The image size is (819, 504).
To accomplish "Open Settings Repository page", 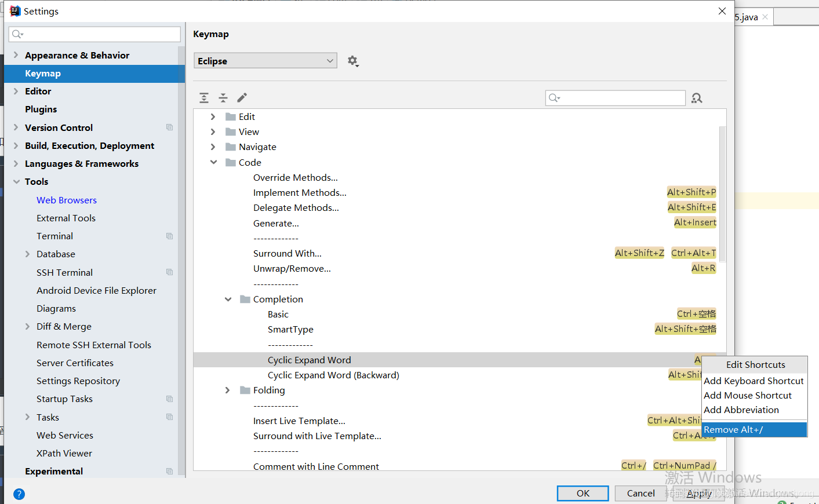I will click(78, 381).
